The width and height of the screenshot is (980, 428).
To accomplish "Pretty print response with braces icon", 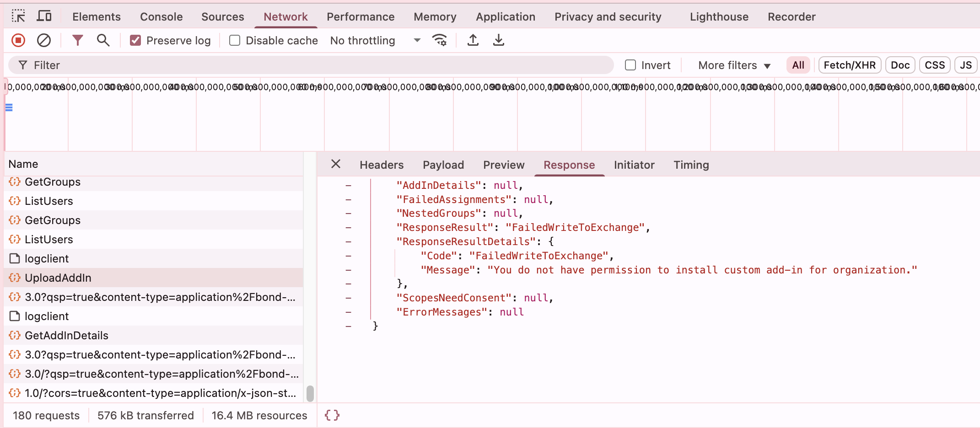I will click(x=332, y=415).
